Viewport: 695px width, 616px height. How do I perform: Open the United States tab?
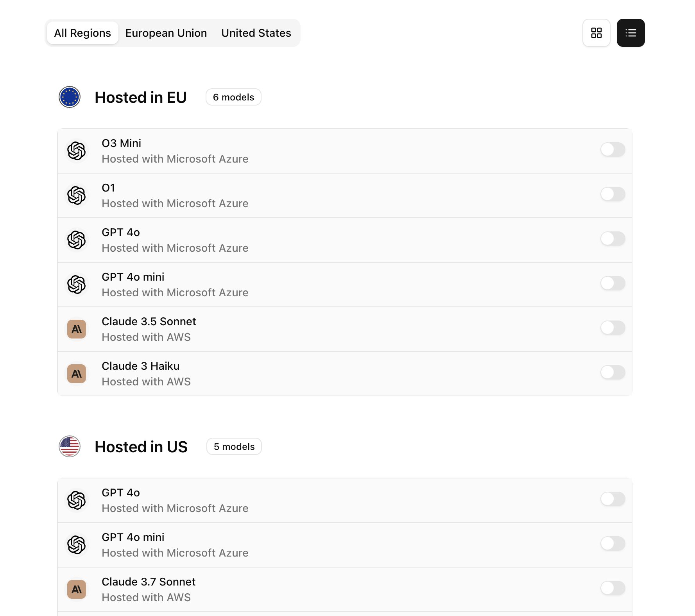[x=256, y=33]
